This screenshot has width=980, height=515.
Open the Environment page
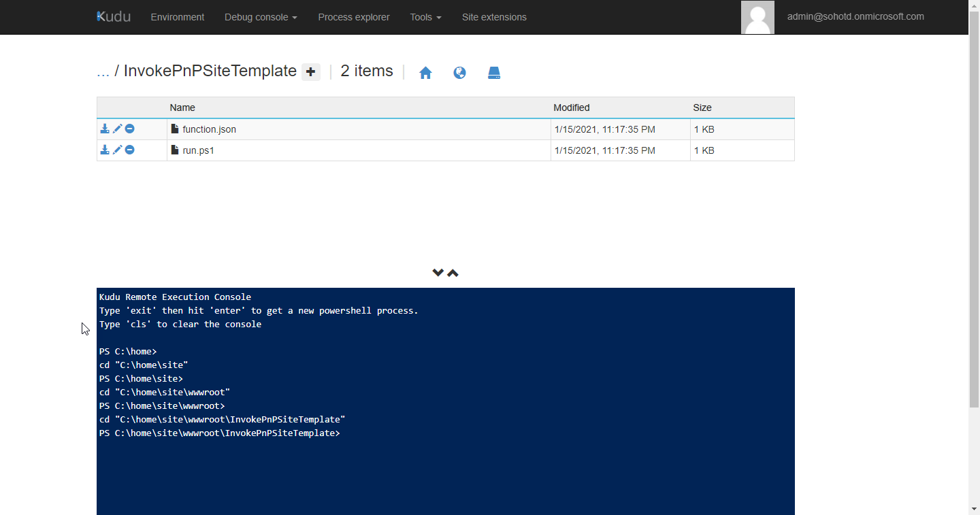pos(177,17)
